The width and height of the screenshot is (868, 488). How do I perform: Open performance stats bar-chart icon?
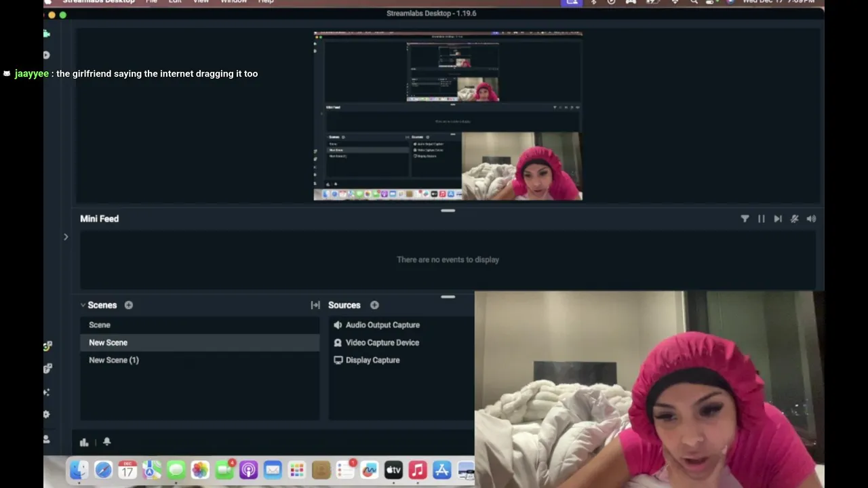point(84,442)
